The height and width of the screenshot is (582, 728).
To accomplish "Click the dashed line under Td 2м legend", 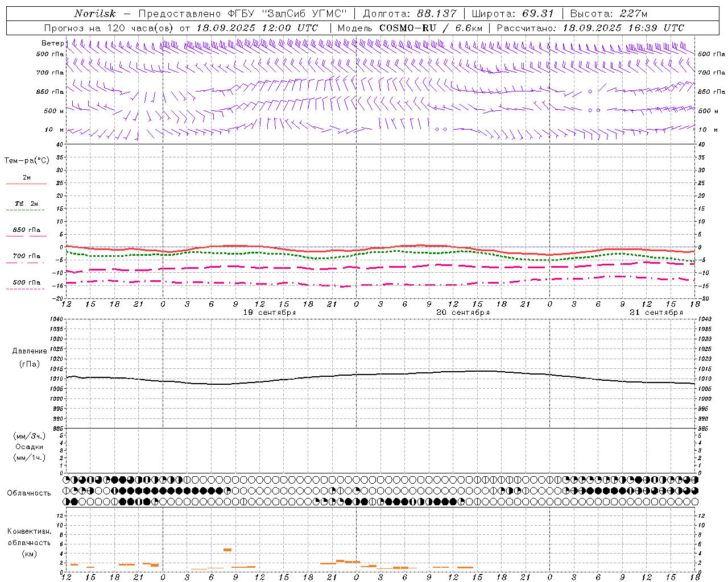I will [26, 210].
